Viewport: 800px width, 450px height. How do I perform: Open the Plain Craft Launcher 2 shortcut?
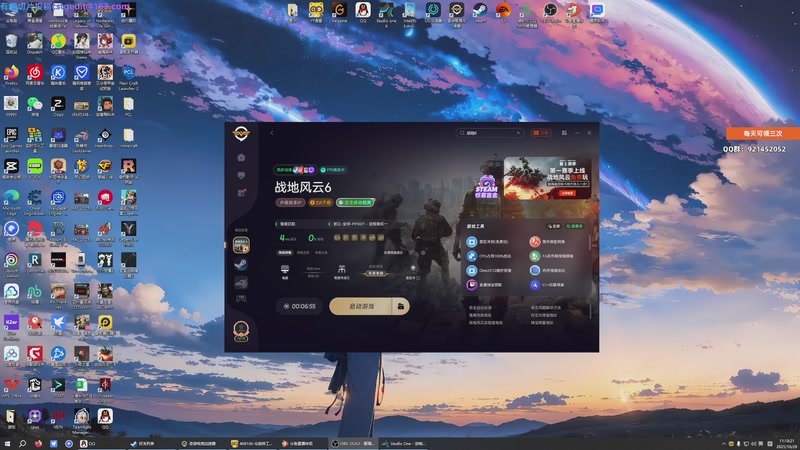[129, 77]
